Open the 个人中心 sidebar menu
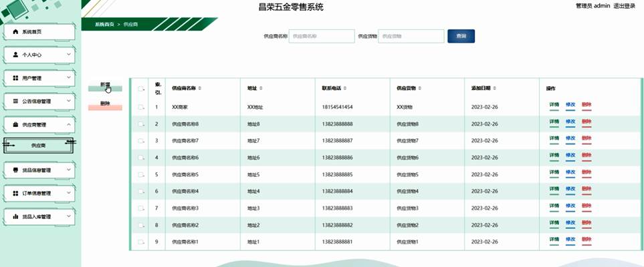Viewport: 644px width, 267px height. point(39,55)
